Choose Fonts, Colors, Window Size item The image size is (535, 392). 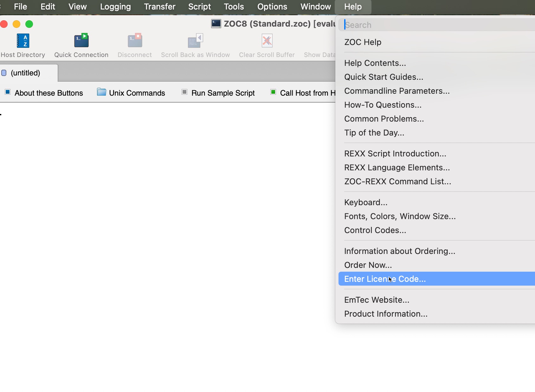[x=400, y=216]
